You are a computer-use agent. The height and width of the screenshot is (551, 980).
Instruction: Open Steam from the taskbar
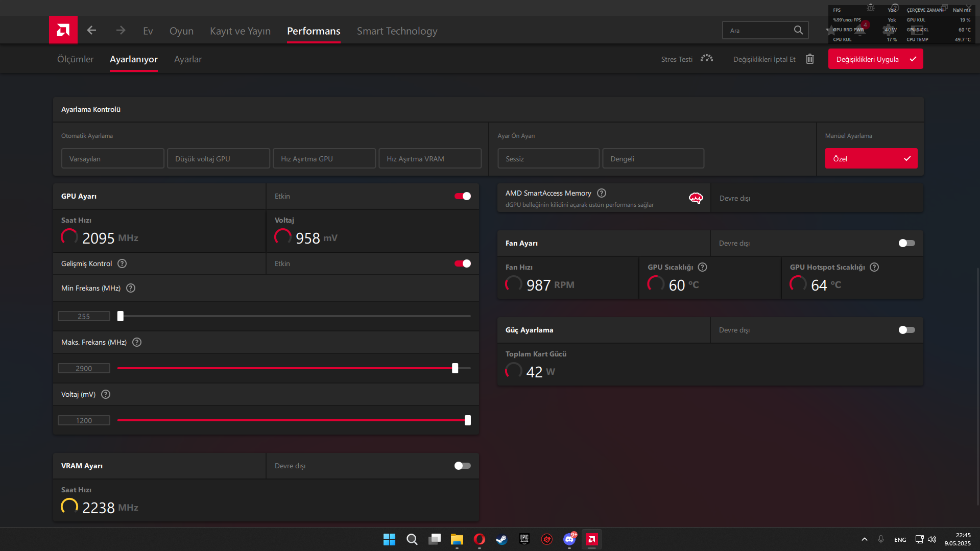(502, 539)
